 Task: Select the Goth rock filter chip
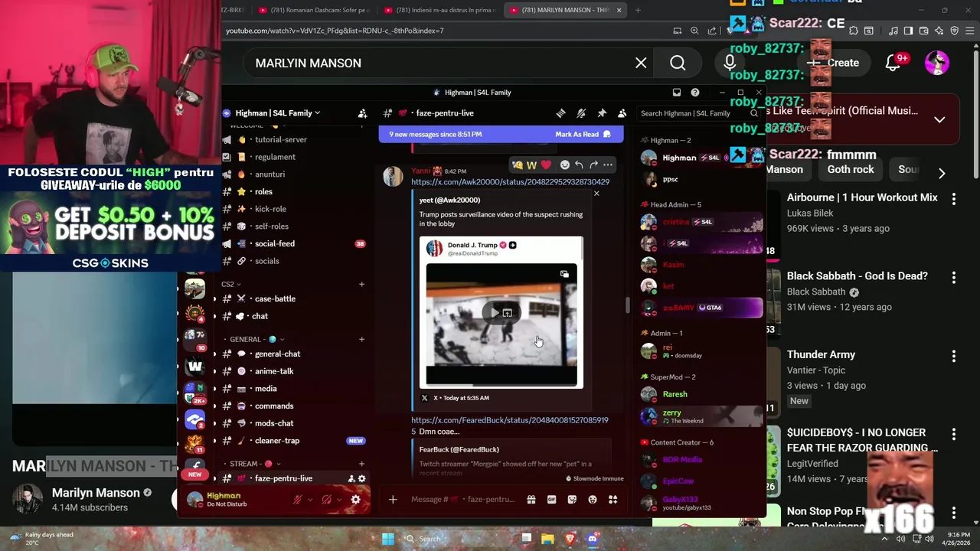850,170
